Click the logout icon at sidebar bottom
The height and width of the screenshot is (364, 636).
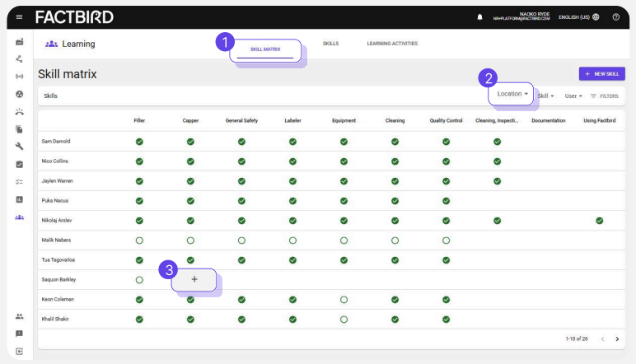[19, 352]
